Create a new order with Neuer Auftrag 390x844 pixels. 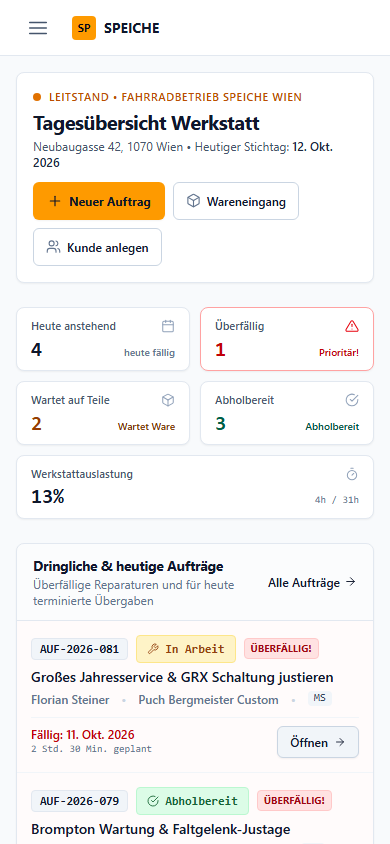[99, 201]
